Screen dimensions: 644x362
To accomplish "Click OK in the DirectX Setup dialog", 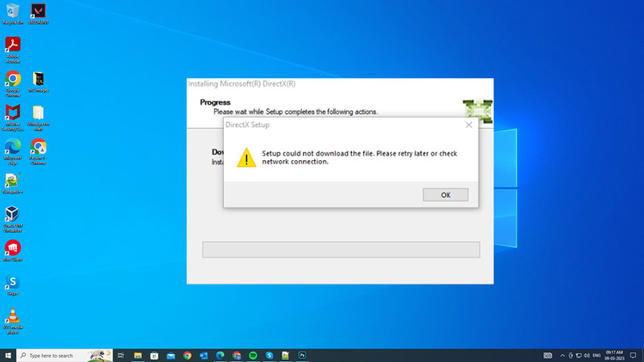I will [445, 195].
